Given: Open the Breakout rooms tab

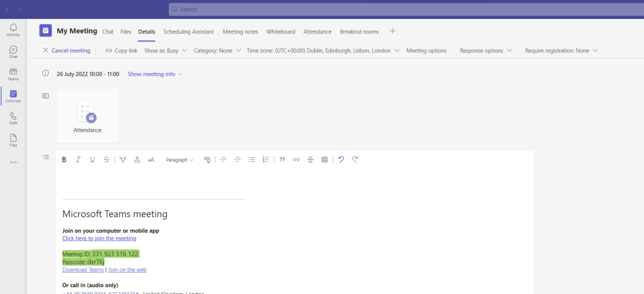Looking at the screenshot, I should click(x=359, y=31).
